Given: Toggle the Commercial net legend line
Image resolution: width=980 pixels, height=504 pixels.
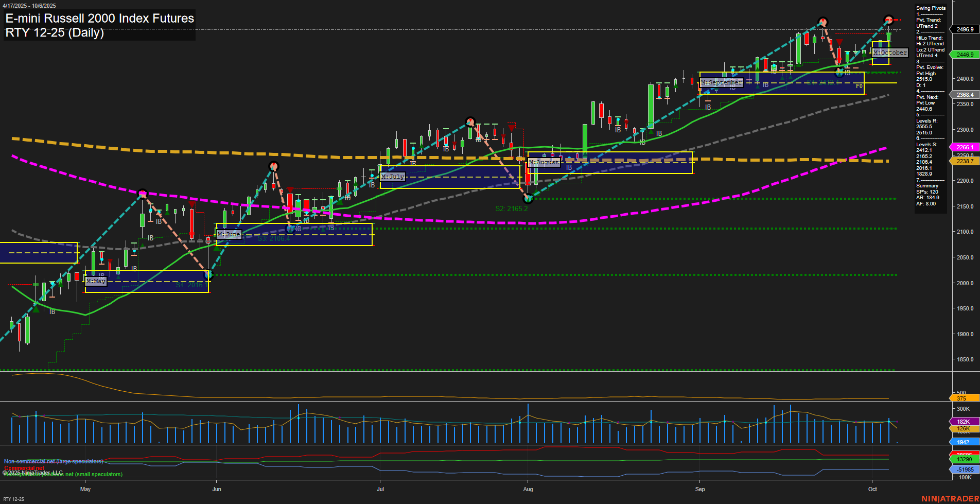Looking at the screenshot, I should [x=24, y=468].
